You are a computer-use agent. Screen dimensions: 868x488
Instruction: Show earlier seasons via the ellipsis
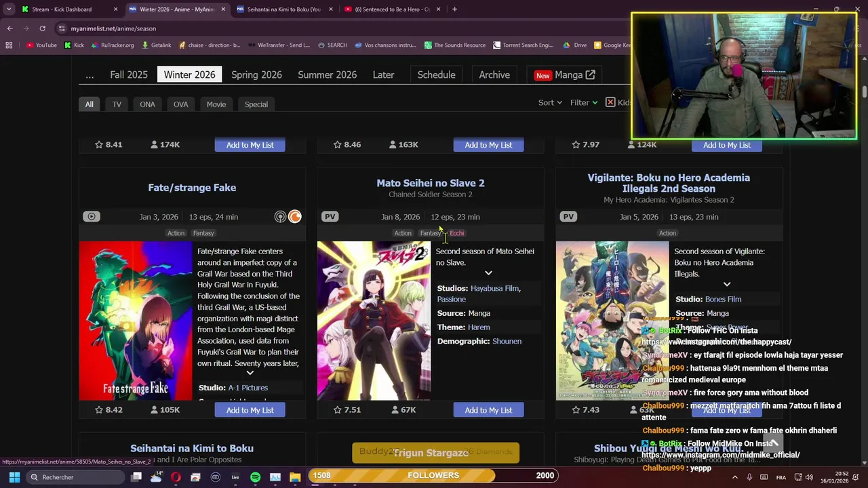click(90, 75)
